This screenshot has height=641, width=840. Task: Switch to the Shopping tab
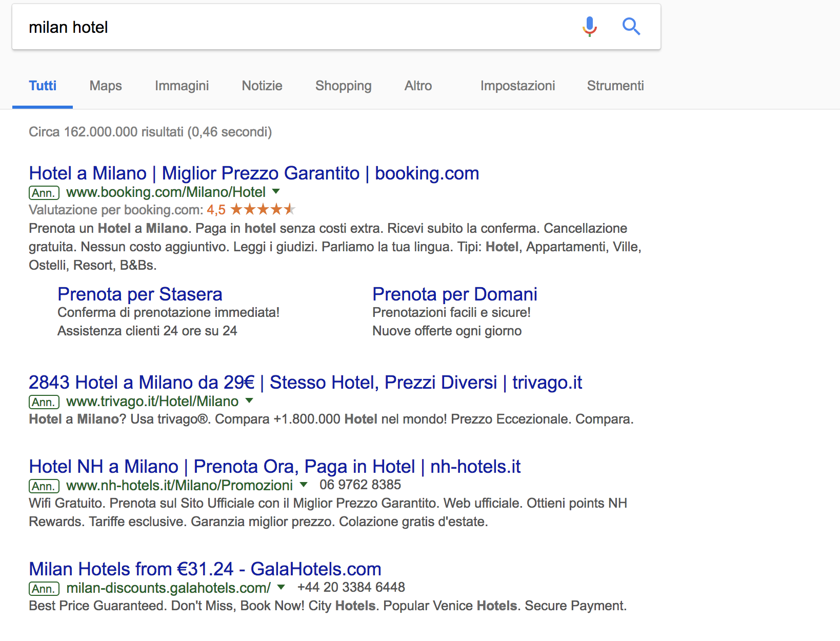(344, 86)
